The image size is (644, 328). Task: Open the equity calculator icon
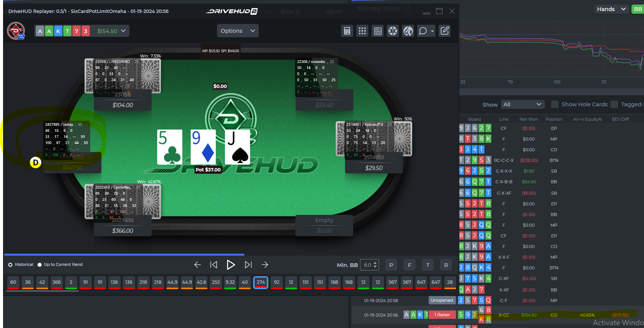[347, 31]
